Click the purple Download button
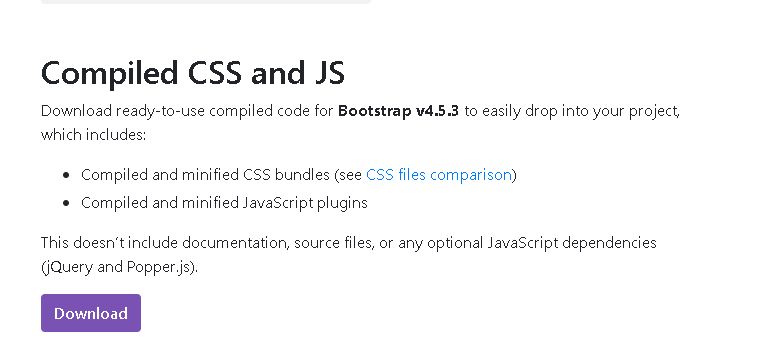 coord(91,313)
